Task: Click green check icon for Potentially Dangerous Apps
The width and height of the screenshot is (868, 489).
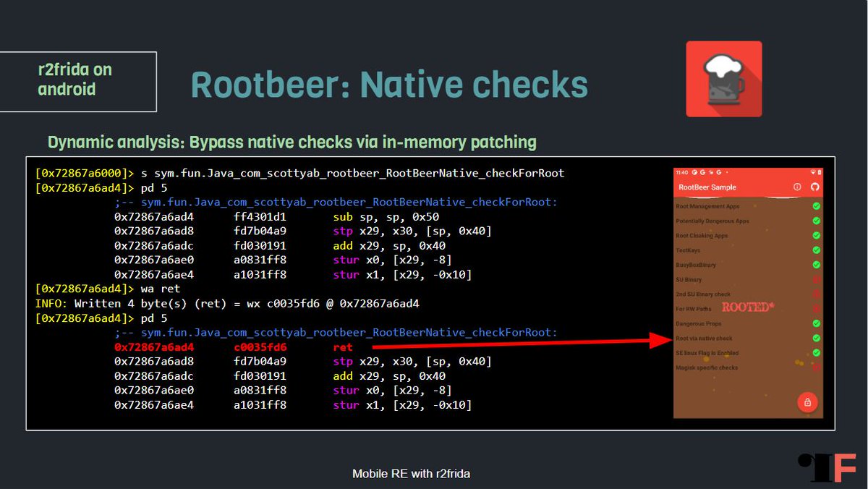Action: [816, 221]
